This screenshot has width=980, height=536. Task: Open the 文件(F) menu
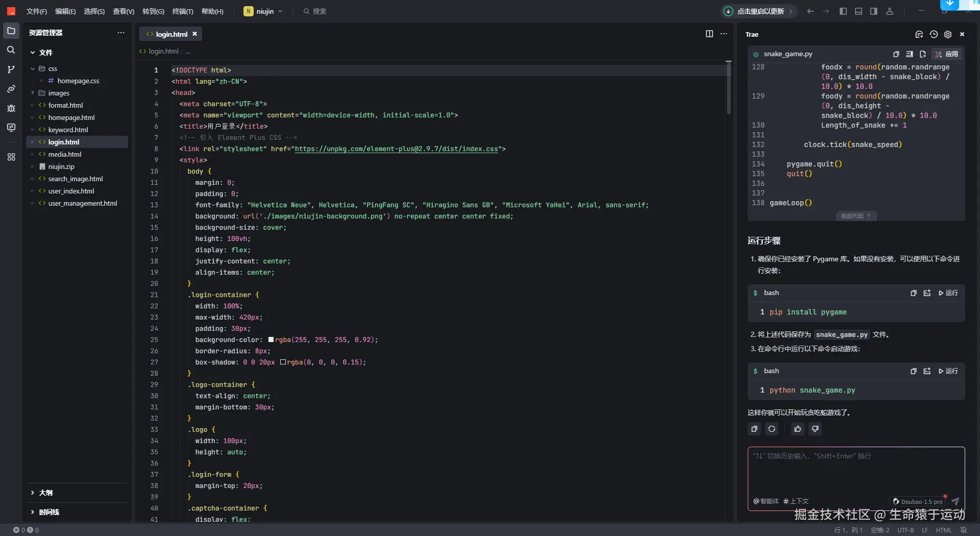click(x=37, y=11)
